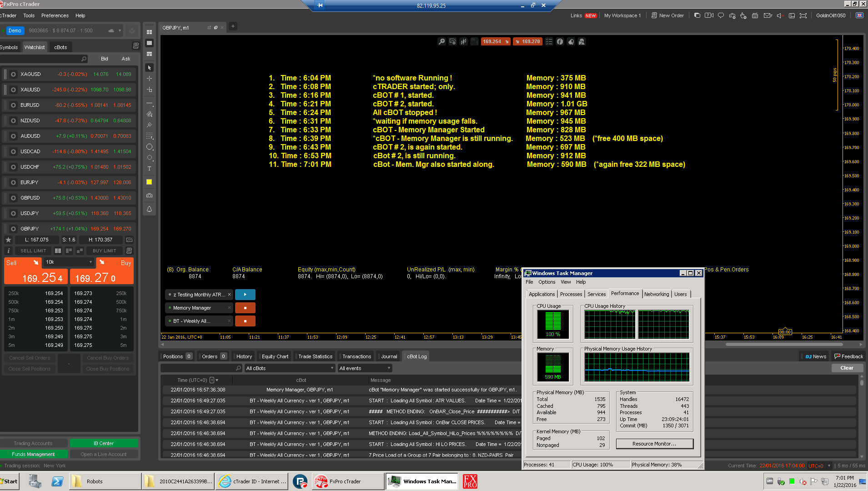Stop the BT - Weekly All cBot
Screen dimensions: 868x491
(245, 321)
